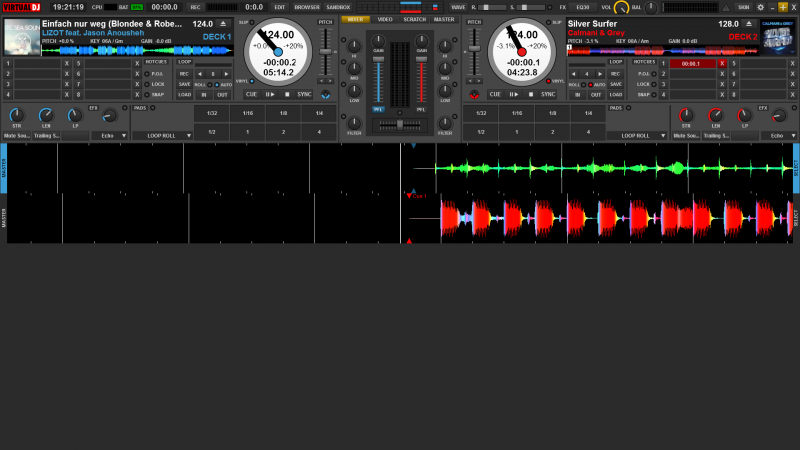Switch to the MASTER tab

tap(444, 19)
